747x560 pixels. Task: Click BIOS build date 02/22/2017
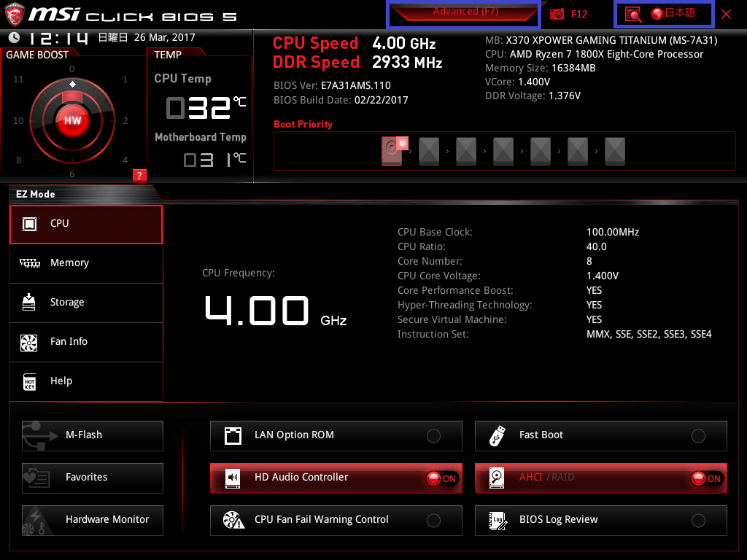pyautogui.click(x=382, y=100)
